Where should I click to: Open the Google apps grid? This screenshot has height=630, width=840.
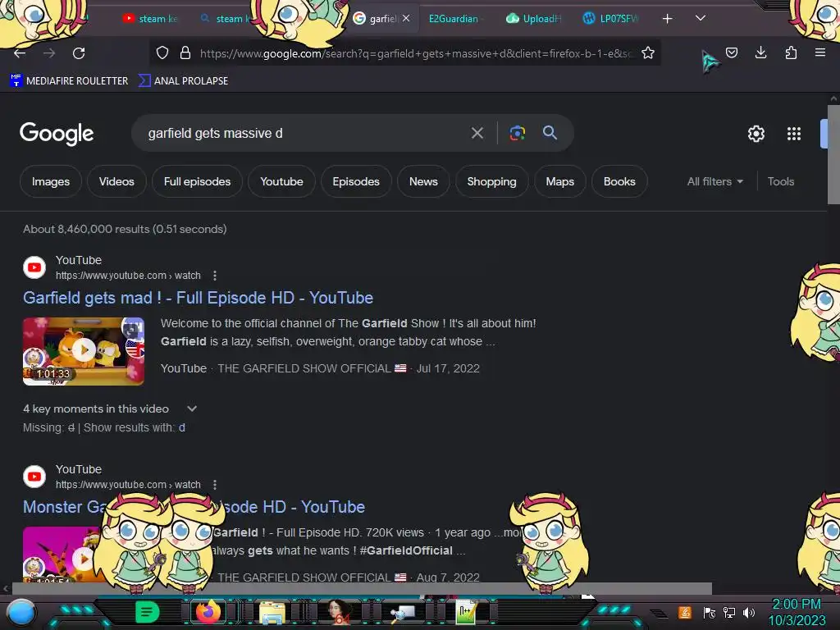click(794, 134)
